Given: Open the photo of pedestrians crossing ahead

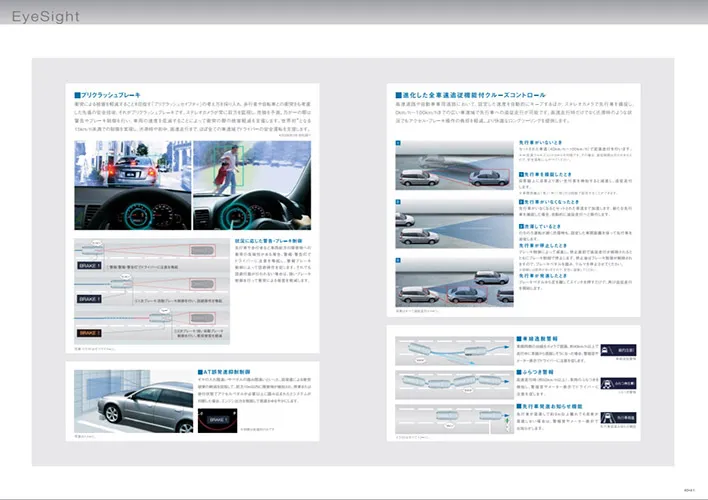Looking at the screenshot, I should [252, 185].
